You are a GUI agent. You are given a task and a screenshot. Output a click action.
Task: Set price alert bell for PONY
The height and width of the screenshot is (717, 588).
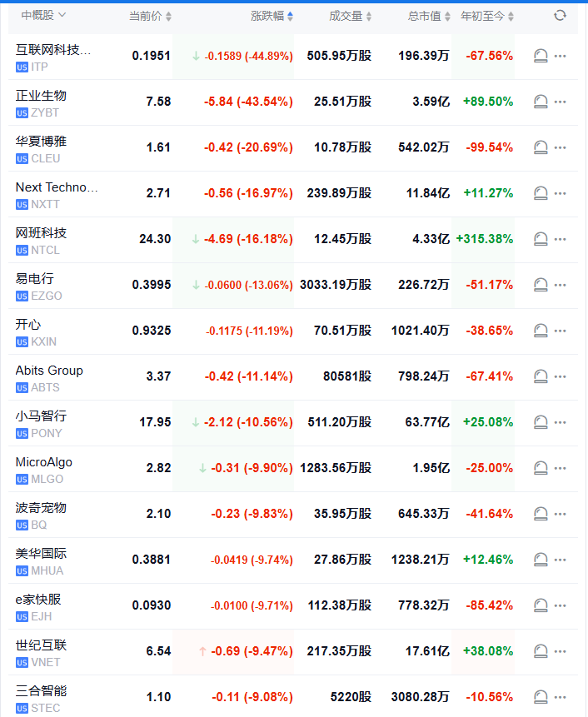[x=541, y=422]
